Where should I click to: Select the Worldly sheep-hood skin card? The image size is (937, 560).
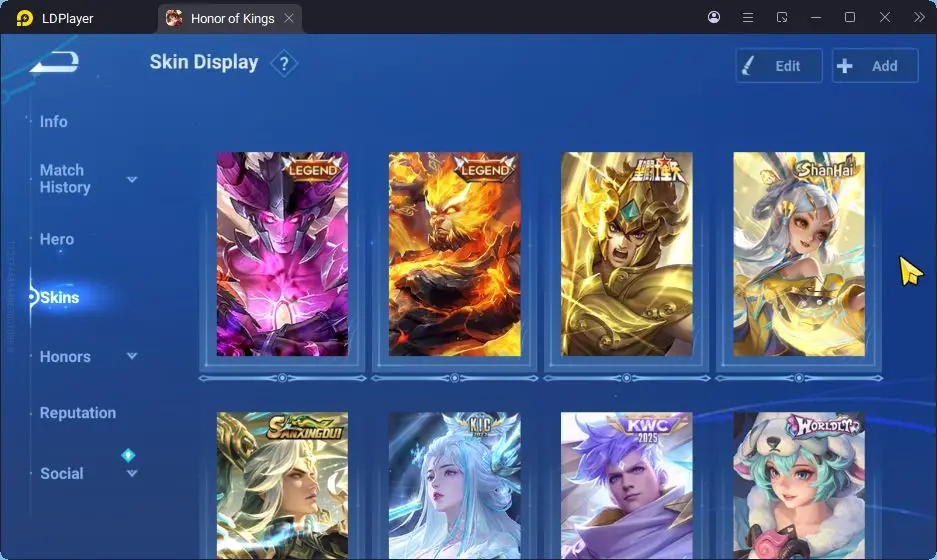pos(799,485)
